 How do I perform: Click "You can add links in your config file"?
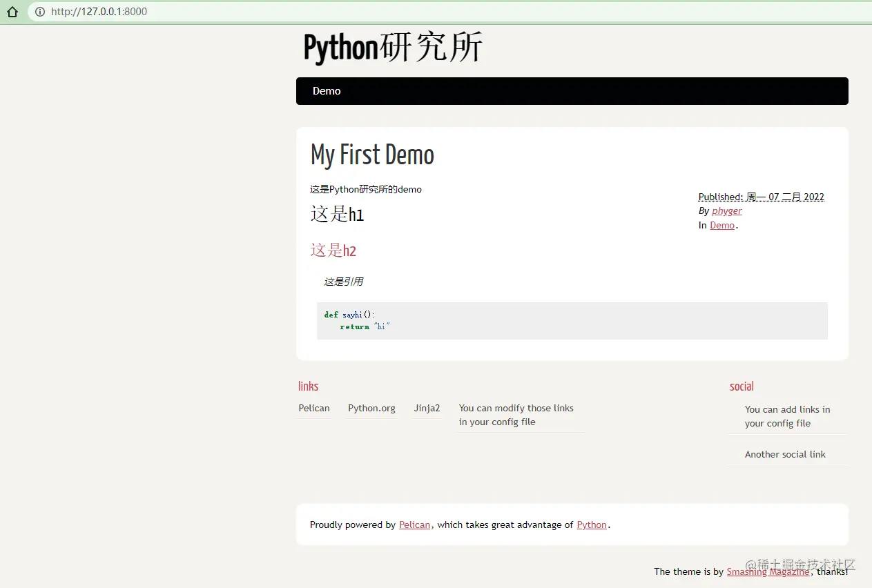(788, 416)
